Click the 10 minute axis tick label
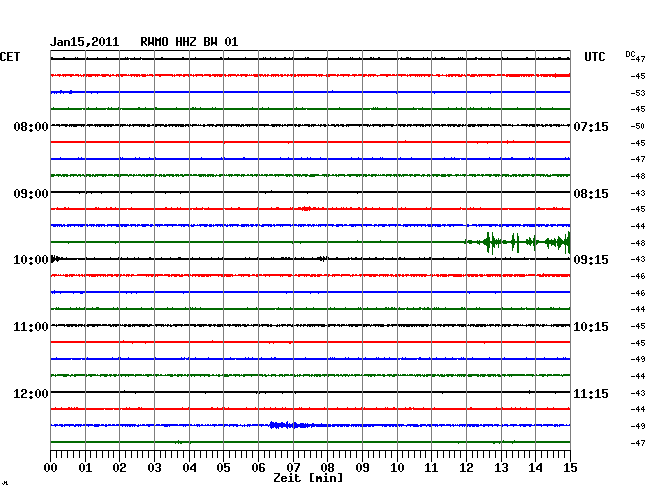 point(397,468)
